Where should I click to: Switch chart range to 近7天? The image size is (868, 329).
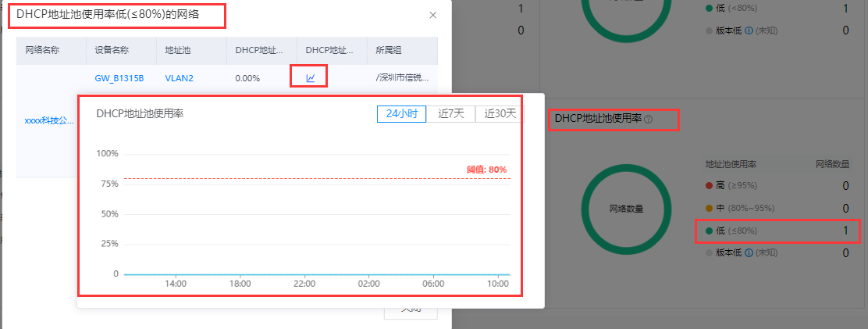pyautogui.click(x=450, y=113)
